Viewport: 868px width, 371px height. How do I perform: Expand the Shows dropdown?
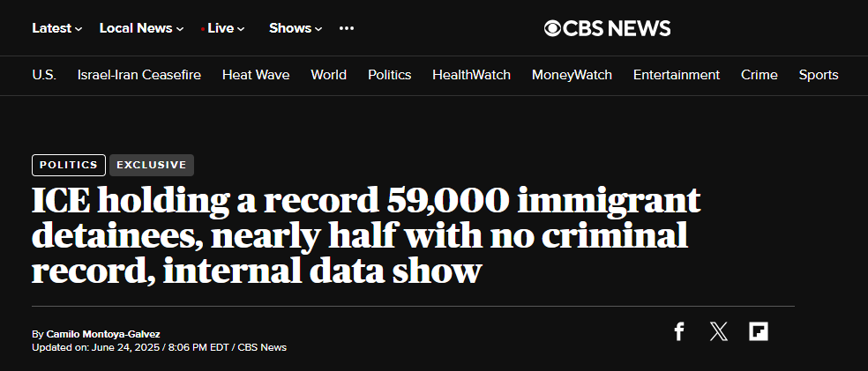(296, 28)
